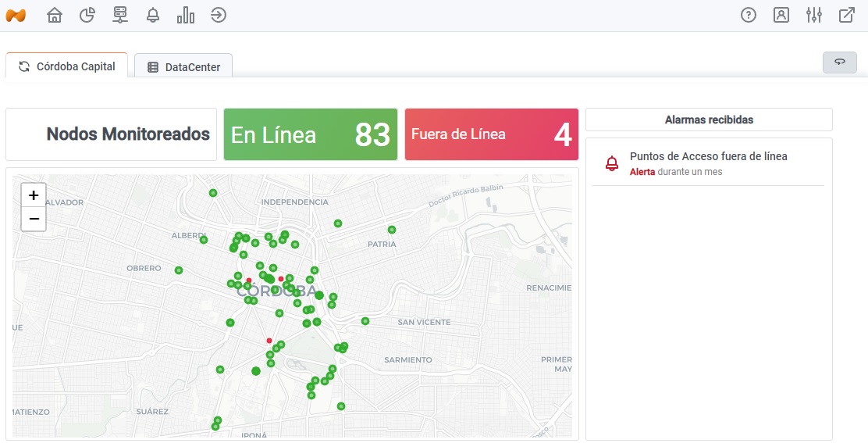The image size is (868, 443).
Task: Switch to the Córdoba Capital tab
Action: coord(67,66)
